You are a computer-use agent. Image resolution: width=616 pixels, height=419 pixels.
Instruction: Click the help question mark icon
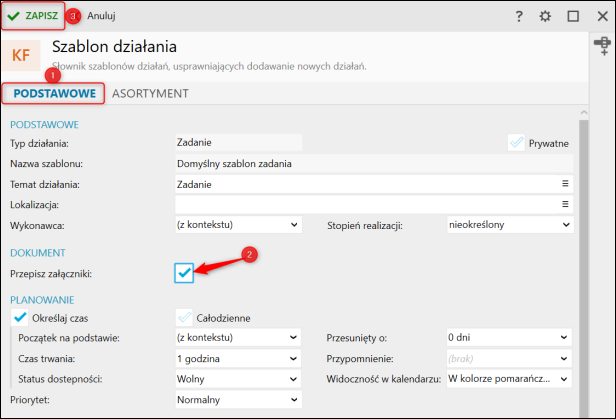[x=519, y=16]
